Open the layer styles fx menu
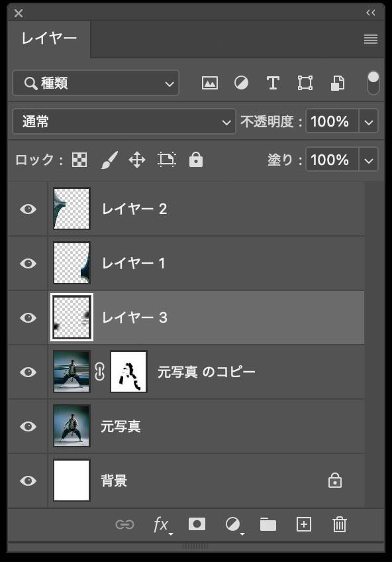The height and width of the screenshot is (562, 392). (160, 524)
